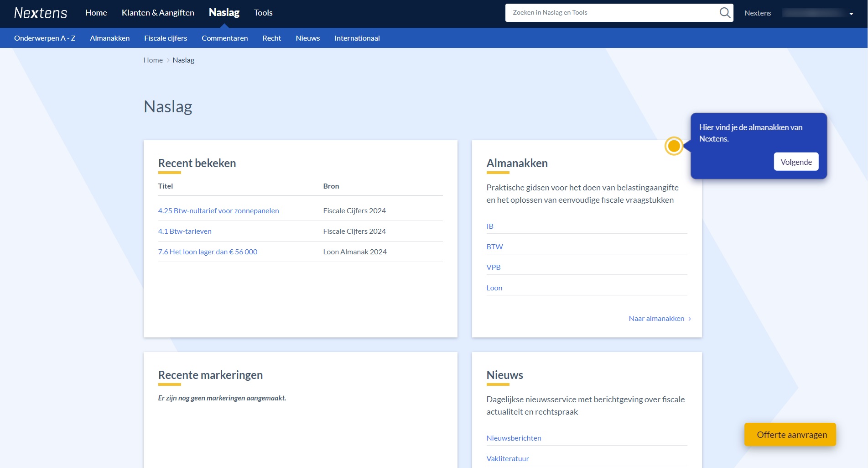Select the Naslag main tab

coord(224,13)
